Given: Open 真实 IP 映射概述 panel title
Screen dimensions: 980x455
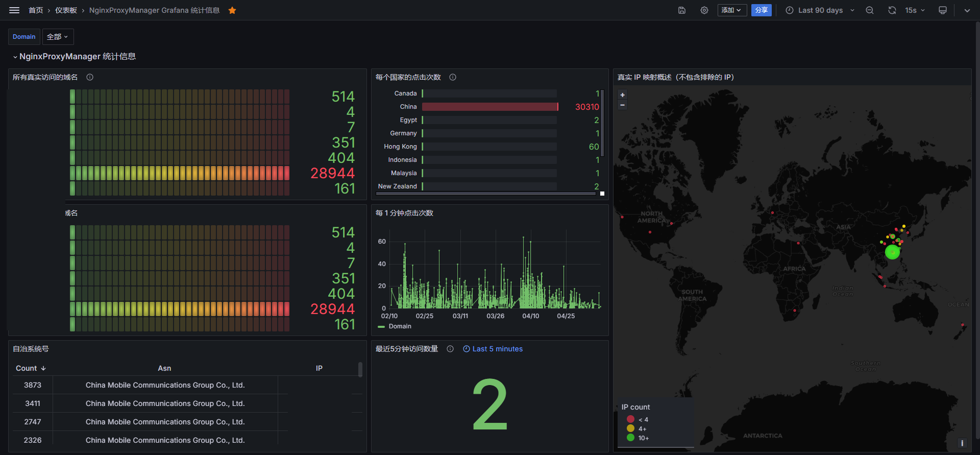Looking at the screenshot, I should (676, 77).
